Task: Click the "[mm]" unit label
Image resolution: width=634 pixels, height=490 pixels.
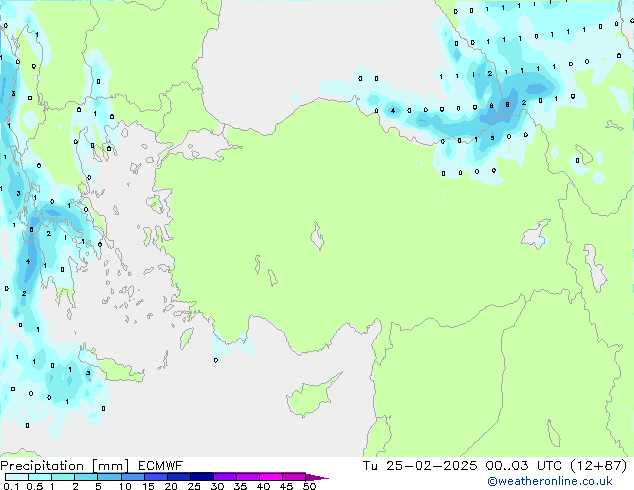Action: 110,466
